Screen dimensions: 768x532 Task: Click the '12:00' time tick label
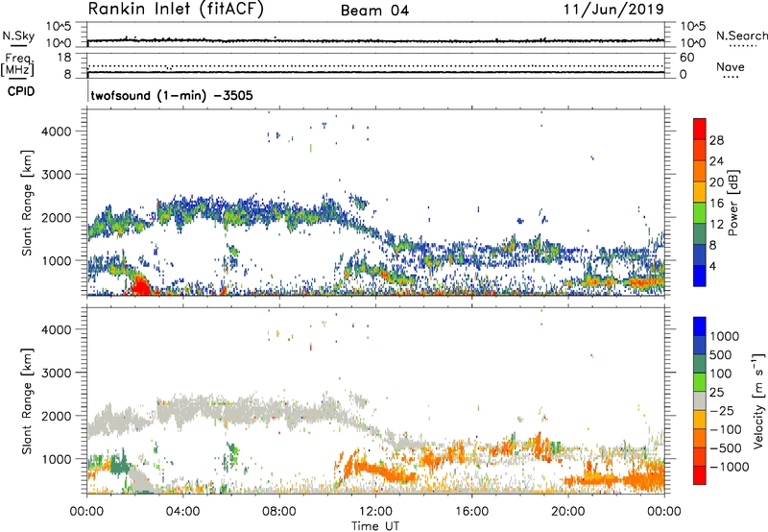click(375, 512)
